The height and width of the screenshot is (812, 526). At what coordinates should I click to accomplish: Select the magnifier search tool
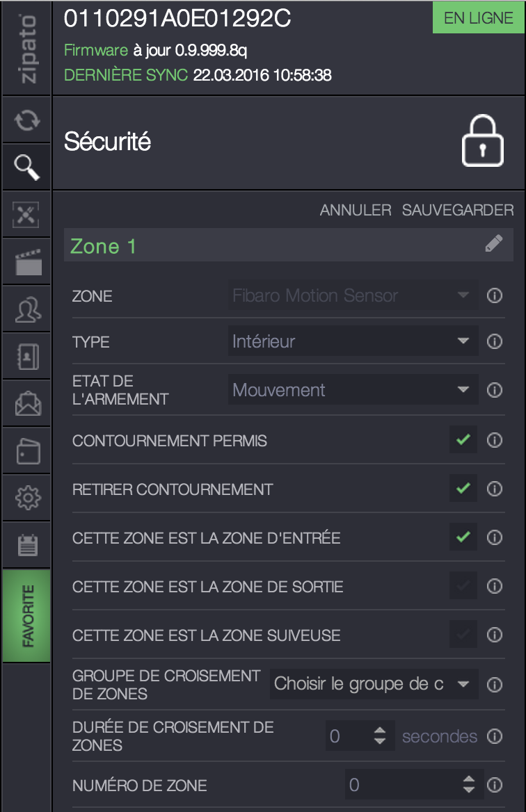coord(26,166)
